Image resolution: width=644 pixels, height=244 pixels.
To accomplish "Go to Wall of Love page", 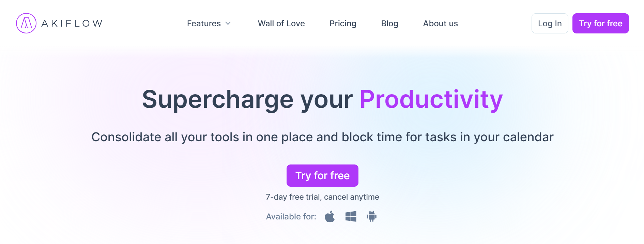I will point(281,24).
